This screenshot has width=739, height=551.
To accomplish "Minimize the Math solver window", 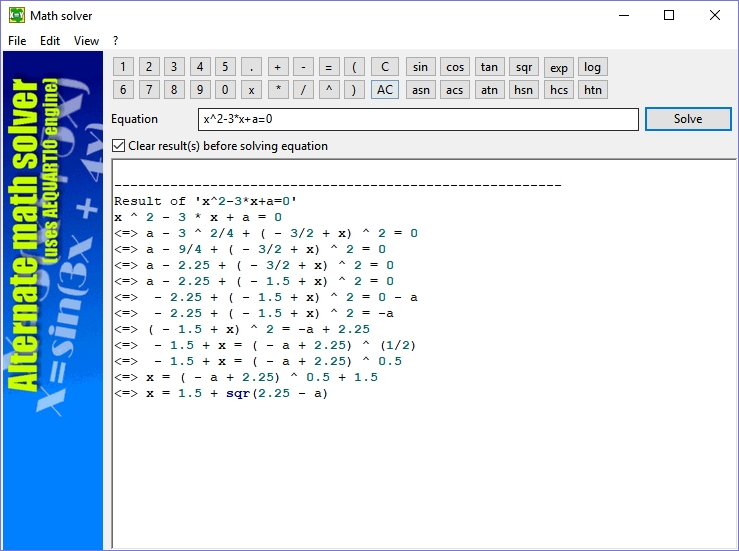I will point(624,15).
